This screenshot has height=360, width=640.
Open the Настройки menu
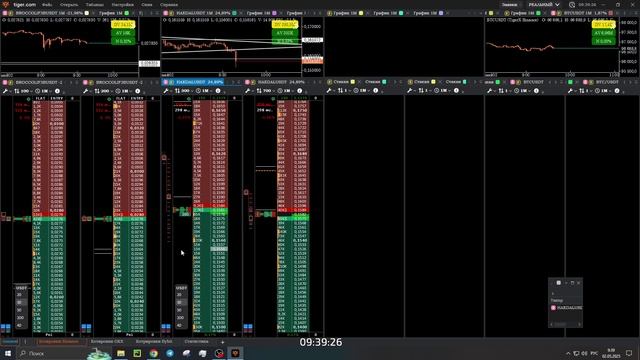click(122, 5)
